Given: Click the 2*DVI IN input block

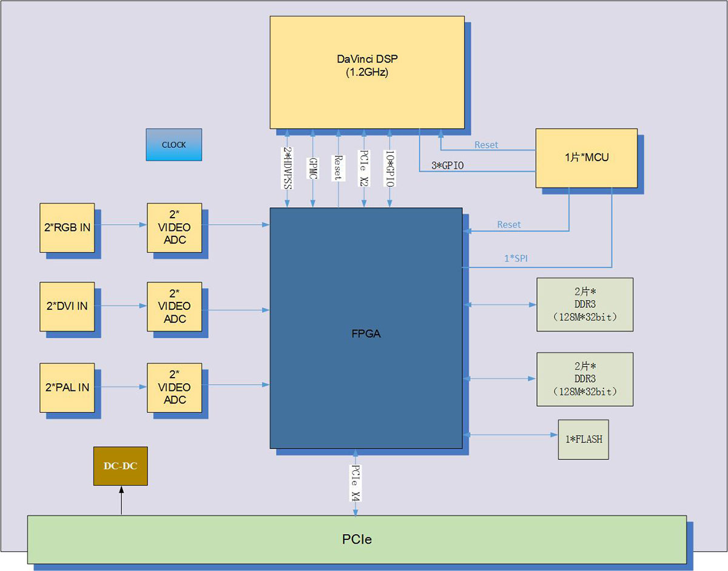Looking at the screenshot, I should tap(67, 306).
